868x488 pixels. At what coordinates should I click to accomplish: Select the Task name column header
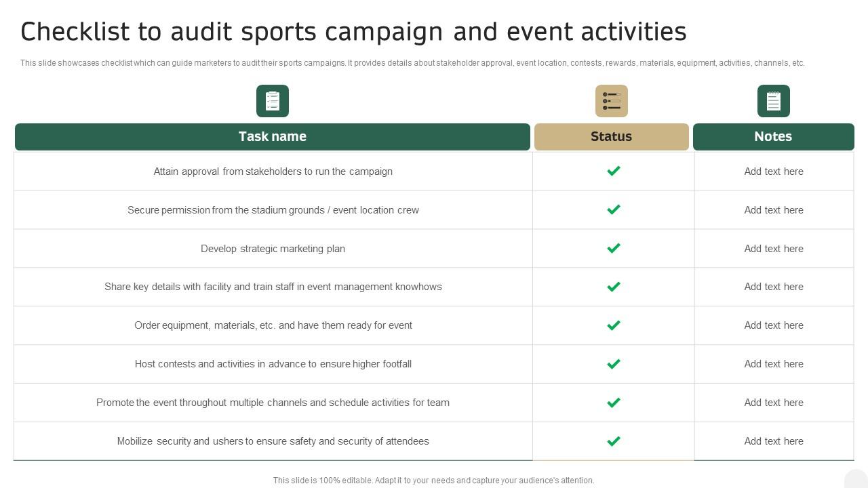coord(273,137)
